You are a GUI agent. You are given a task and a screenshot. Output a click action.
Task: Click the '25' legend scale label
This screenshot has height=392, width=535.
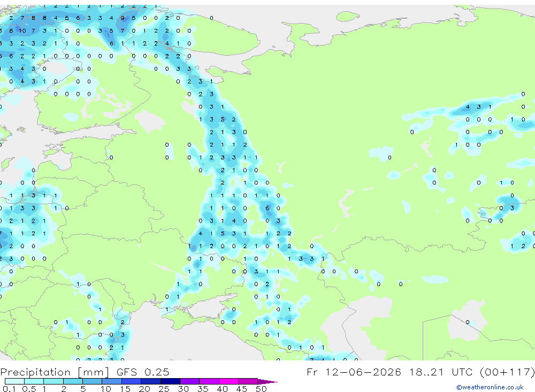pos(164,389)
